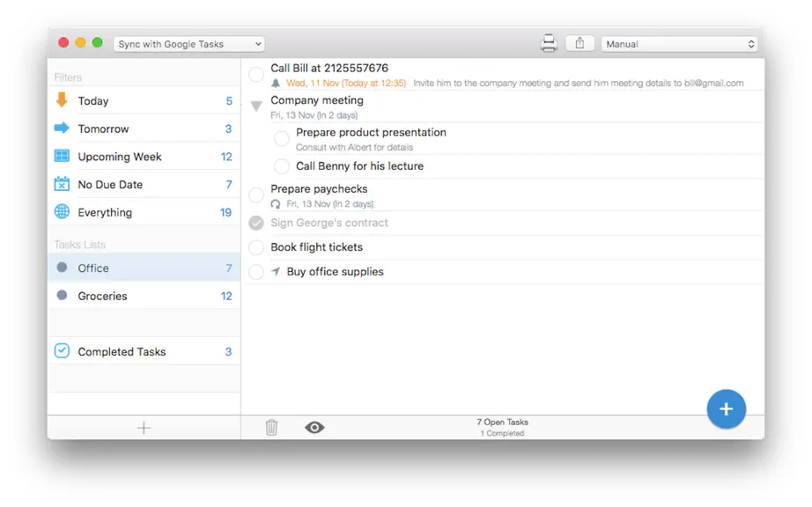Image resolution: width=812 pixels, height=507 pixels.
Task: Click the Prepare paychecks task title
Action: (x=319, y=189)
